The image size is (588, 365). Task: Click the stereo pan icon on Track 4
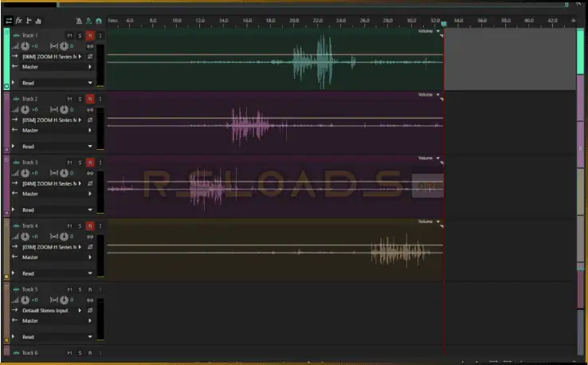[x=54, y=237]
